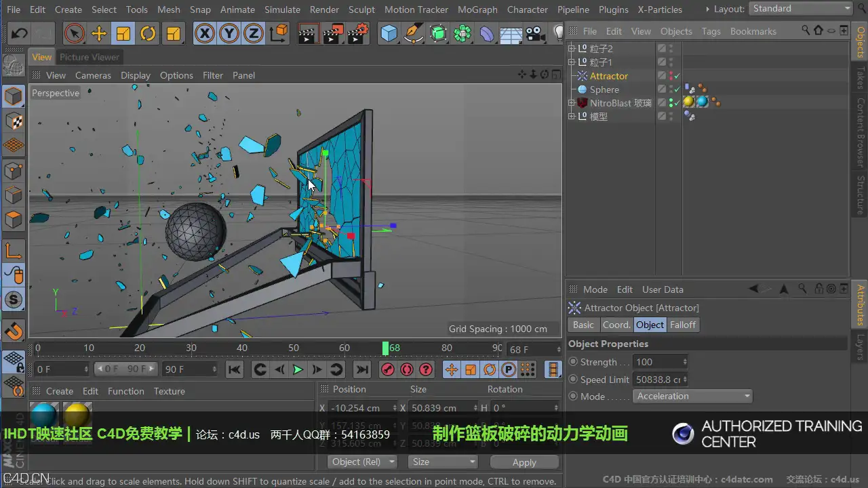
Task: Select the blue material sphere swatch
Action: (45, 415)
